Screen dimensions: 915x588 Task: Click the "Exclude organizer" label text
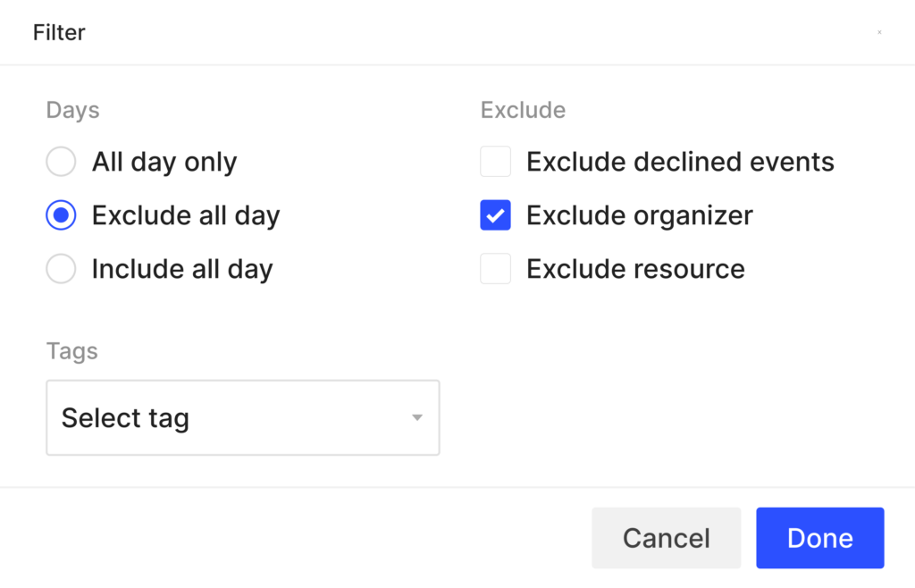[x=640, y=216]
